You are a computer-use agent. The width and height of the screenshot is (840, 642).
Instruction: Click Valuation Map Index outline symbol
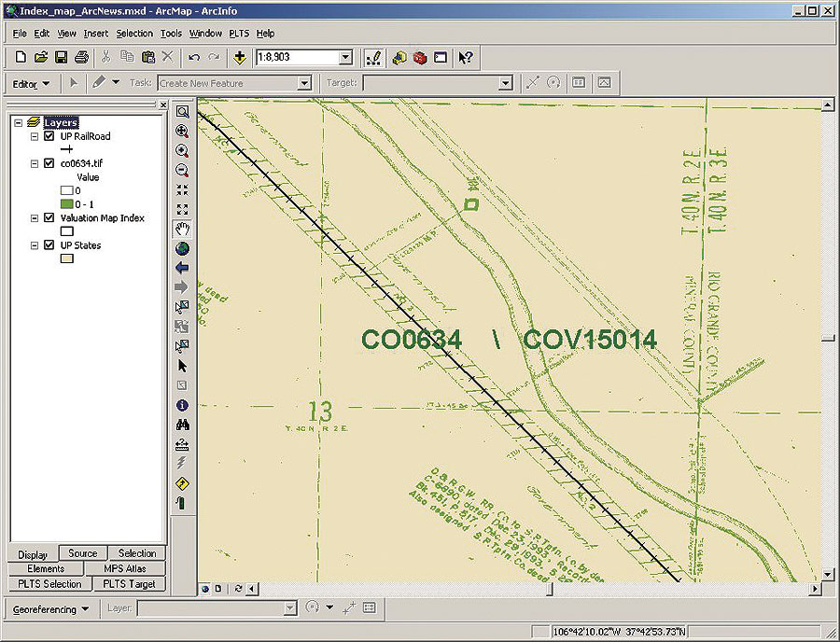(67, 231)
